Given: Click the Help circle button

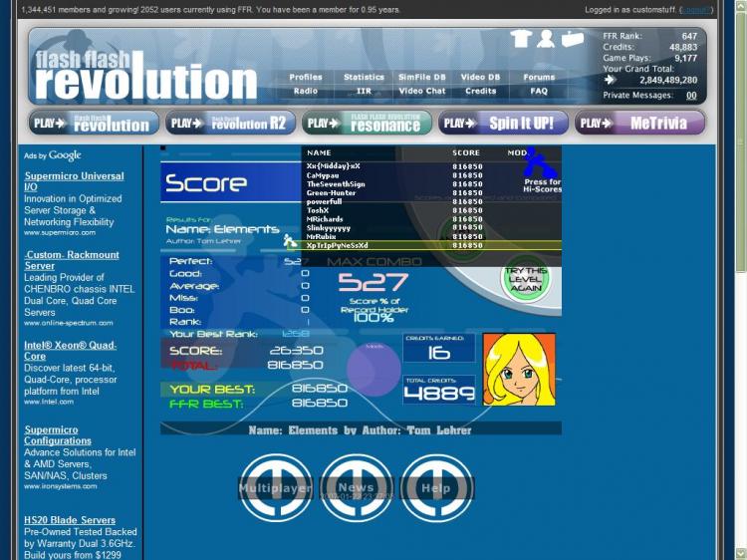Looking at the screenshot, I should pyautogui.click(x=435, y=488).
